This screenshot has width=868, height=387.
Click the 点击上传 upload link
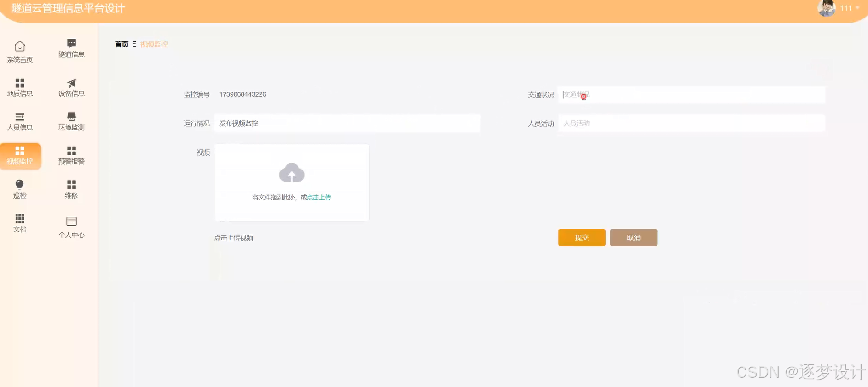pos(319,197)
